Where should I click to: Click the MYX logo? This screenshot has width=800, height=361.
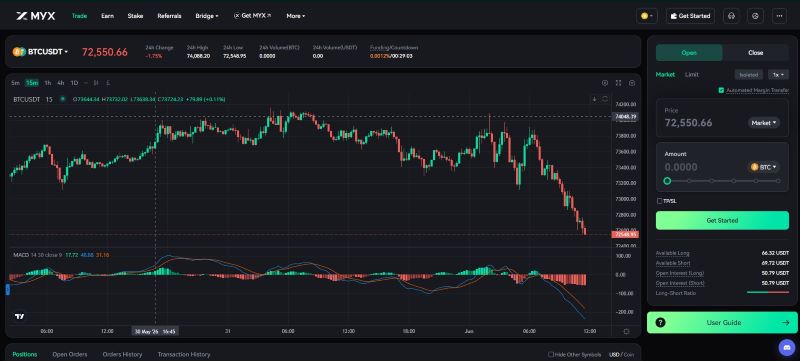coord(35,16)
